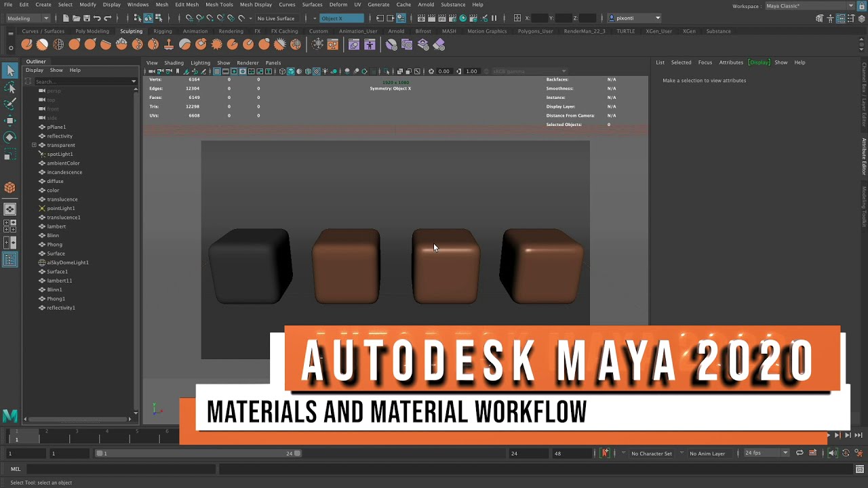The height and width of the screenshot is (488, 868).
Task: Click the Save Scene disk icon
Action: coord(86,18)
